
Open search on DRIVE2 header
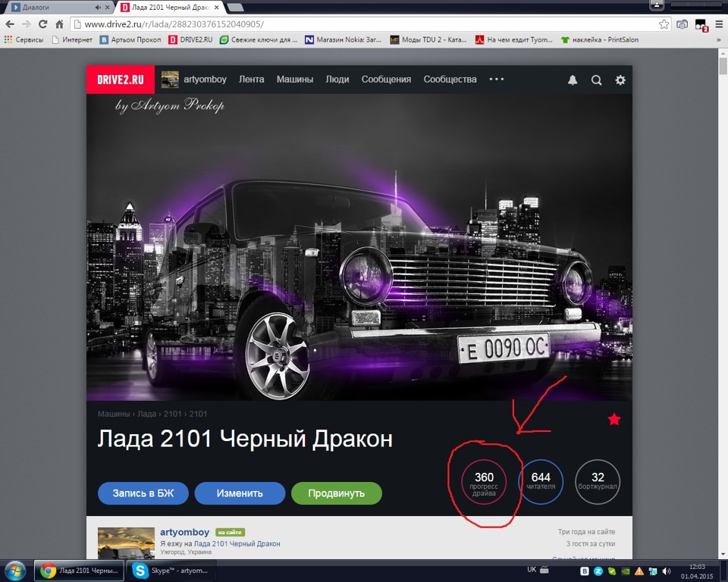pos(596,79)
